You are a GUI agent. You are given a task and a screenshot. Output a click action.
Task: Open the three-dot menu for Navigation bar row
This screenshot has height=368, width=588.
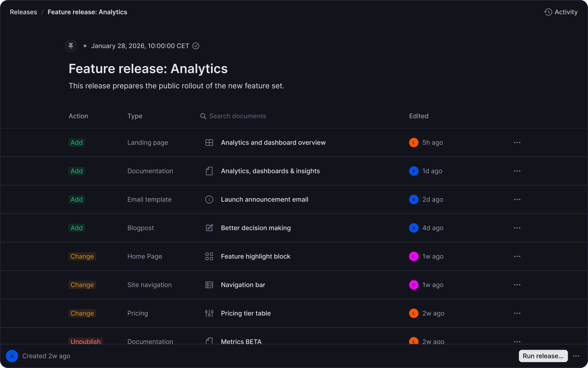[x=517, y=285]
